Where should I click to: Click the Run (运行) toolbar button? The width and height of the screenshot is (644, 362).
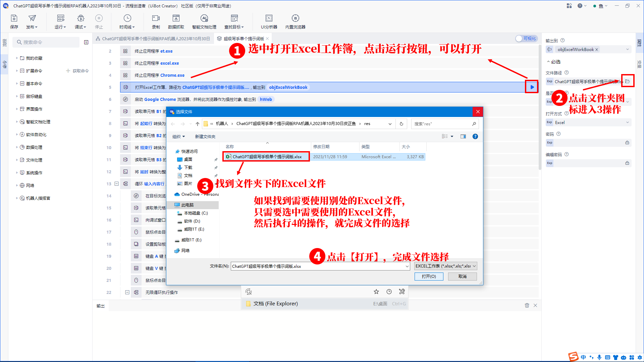point(60,21)
